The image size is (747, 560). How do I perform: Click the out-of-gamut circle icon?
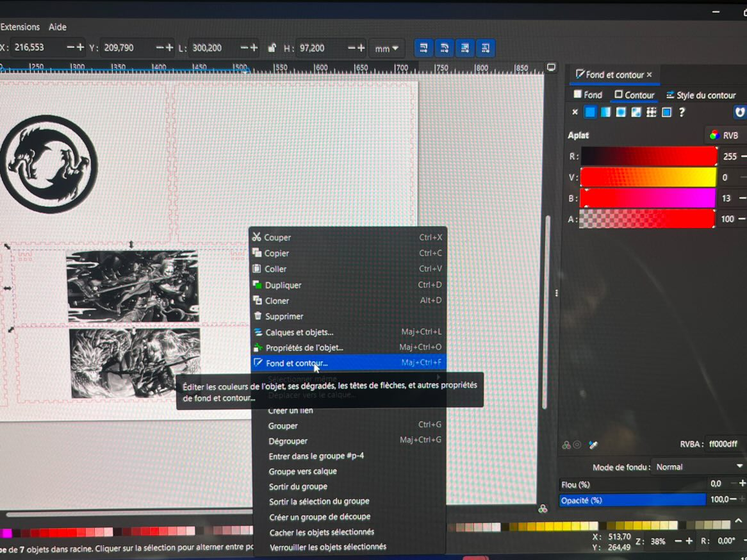coord(577,445)
